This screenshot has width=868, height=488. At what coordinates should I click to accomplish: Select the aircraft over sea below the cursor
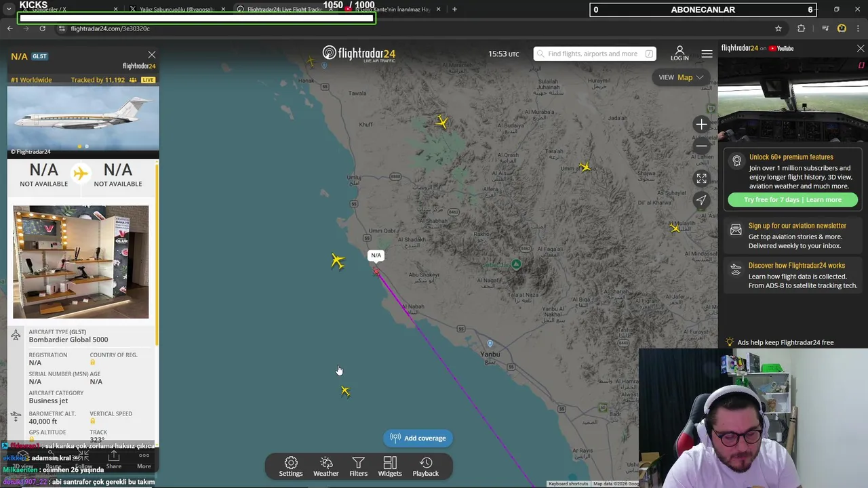345,391
